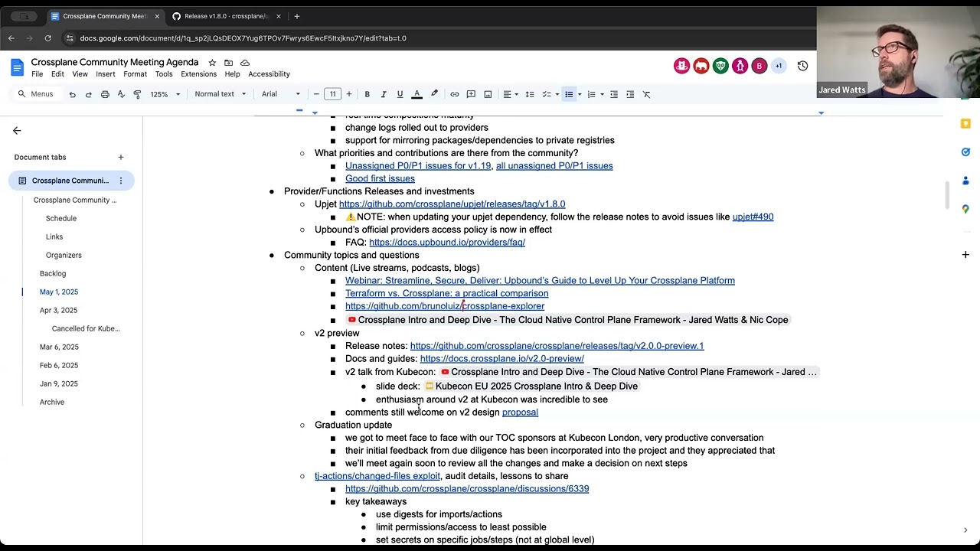The image size is (980, 551).
Task: Open the Normal text style dropdown
Action: 220,94
